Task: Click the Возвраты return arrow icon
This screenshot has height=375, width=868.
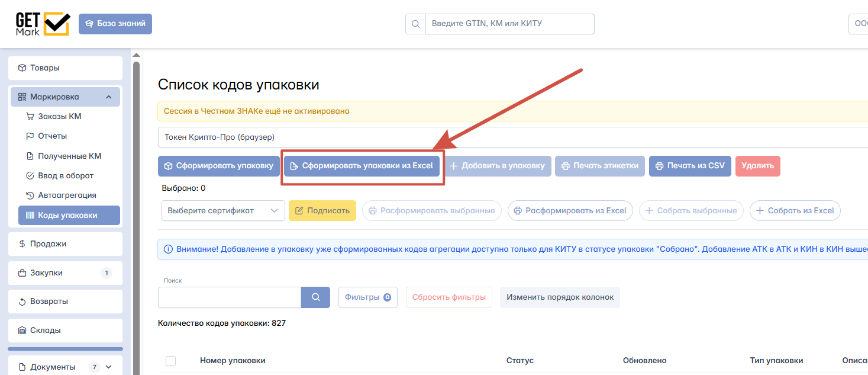Action: (22, 302)
